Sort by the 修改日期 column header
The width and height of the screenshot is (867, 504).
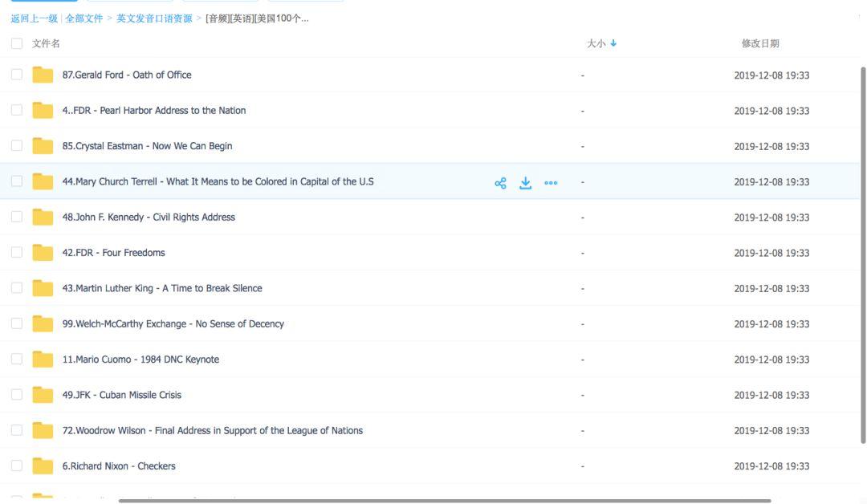click(760, 43)
